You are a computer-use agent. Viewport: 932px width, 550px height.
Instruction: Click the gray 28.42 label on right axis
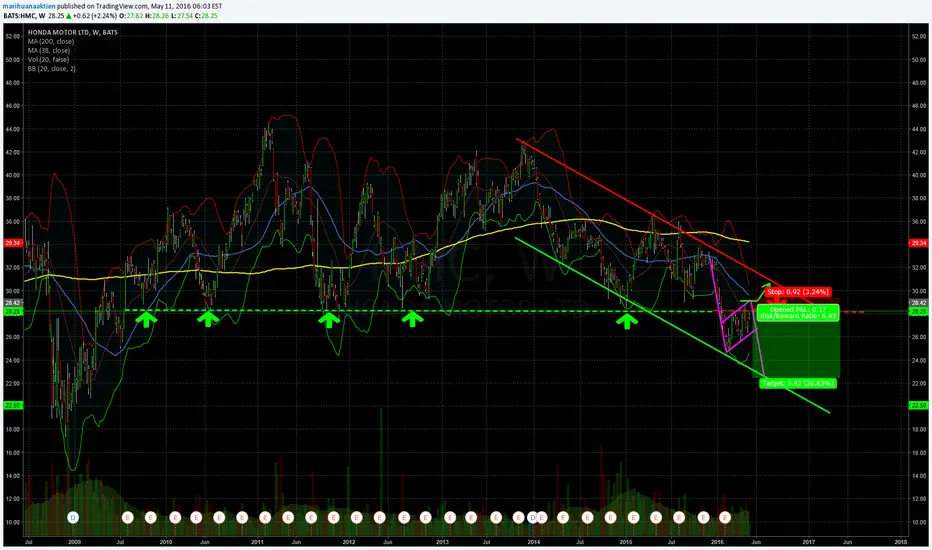click(918, 303)
